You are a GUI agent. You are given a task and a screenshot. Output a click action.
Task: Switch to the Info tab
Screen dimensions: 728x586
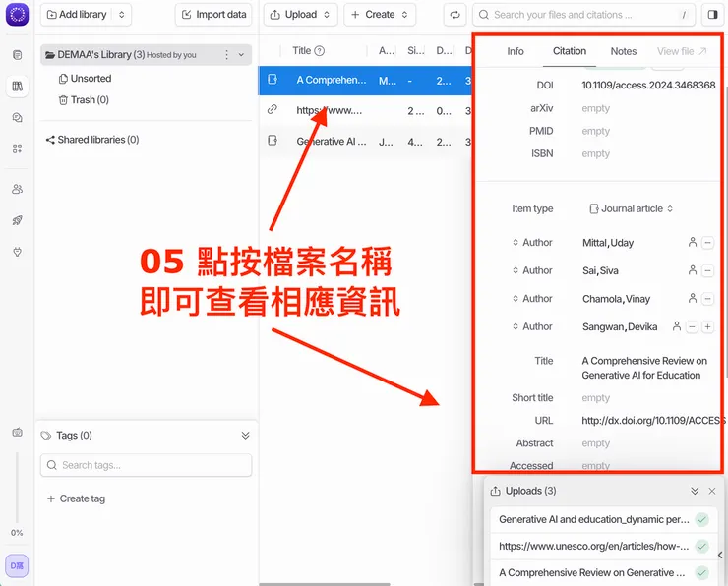tap(516, 51)
